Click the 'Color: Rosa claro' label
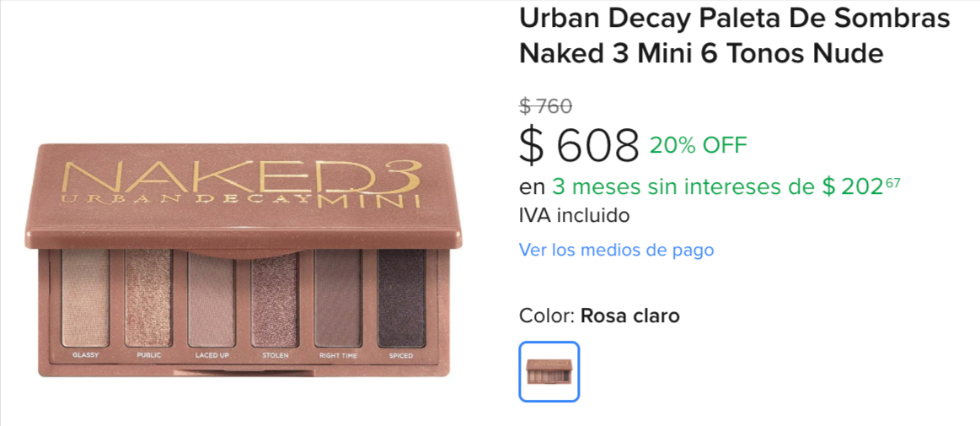 (599, 315)
